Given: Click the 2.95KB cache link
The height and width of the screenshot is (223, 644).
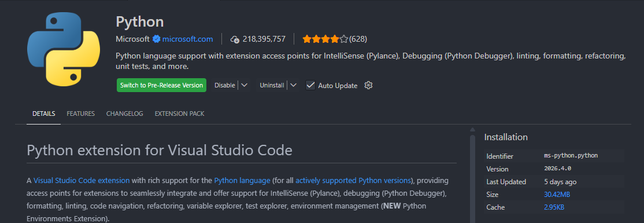Looking at the screenshot, I should coord(554,207).
